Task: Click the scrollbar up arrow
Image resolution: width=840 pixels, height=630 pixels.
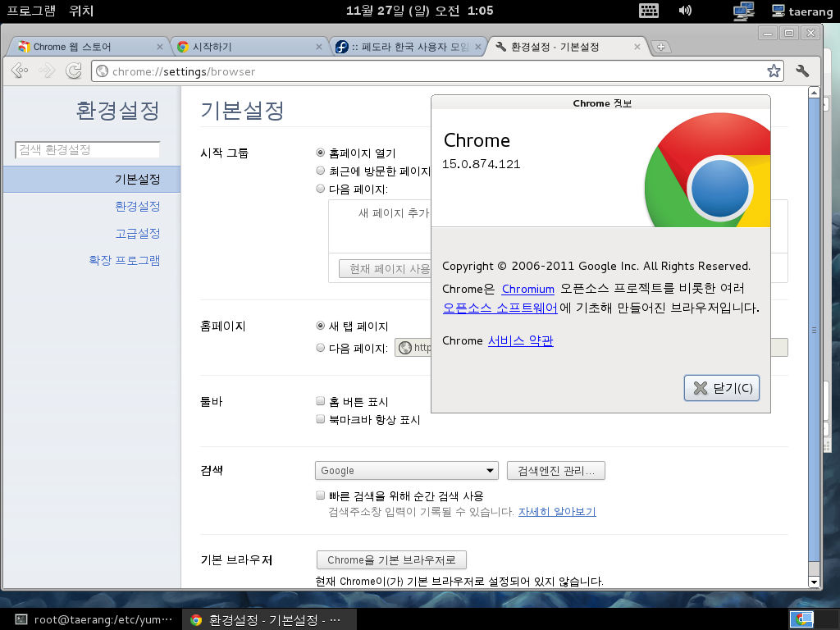Action: [x=814, y=92]
